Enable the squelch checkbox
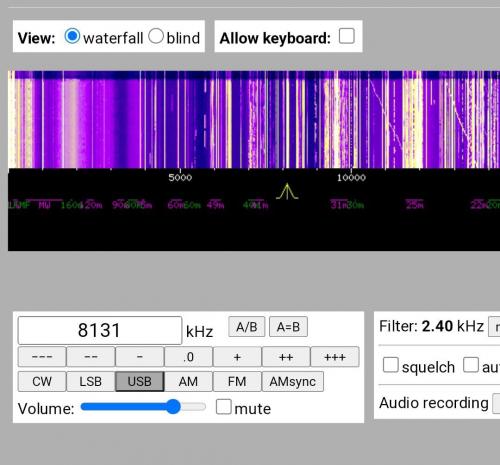This screenshot has width=500, height=465. (x=391, y=365)
